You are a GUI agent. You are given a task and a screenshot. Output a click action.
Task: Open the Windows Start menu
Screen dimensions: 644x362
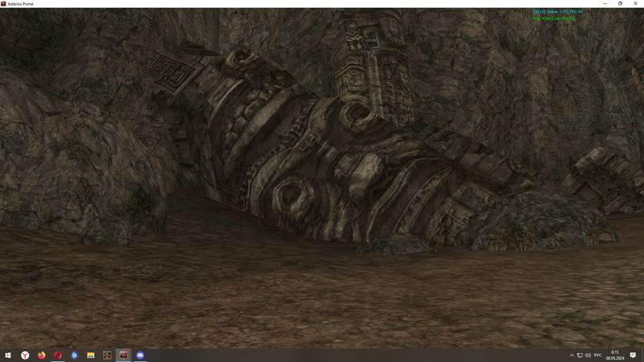8,355
